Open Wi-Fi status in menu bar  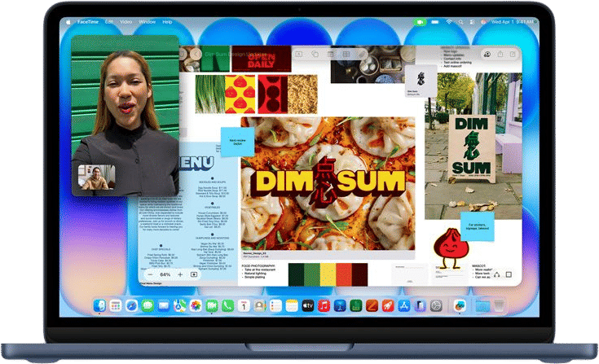(449, 22)
